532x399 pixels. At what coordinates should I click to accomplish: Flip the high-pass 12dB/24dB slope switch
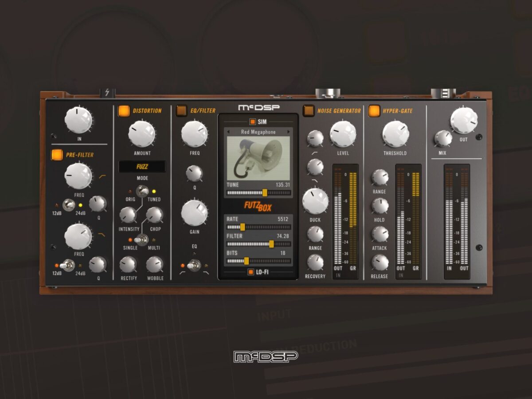pyautogui.click(x=69, y=205)
